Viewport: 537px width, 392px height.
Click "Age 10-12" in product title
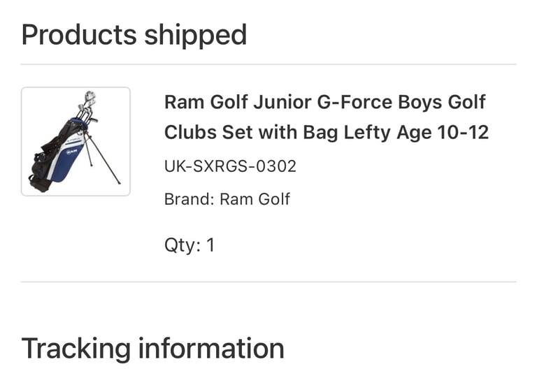click(x=443, y=132)
